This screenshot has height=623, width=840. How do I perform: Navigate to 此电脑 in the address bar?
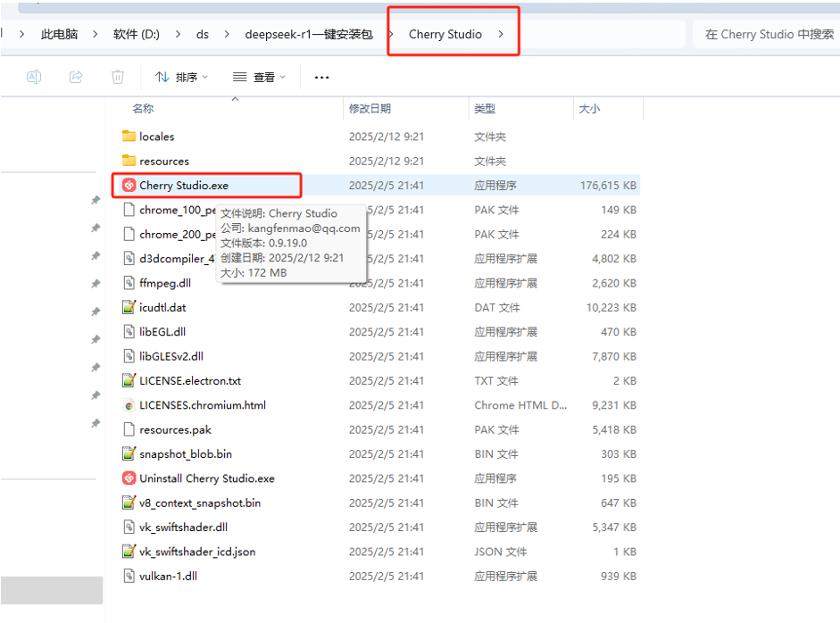pos(60,34)
